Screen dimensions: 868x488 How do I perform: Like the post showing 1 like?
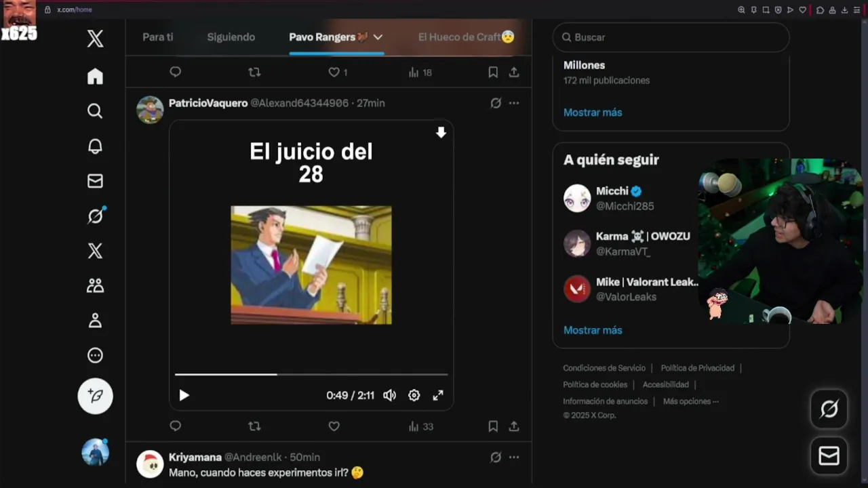(338, 72)
